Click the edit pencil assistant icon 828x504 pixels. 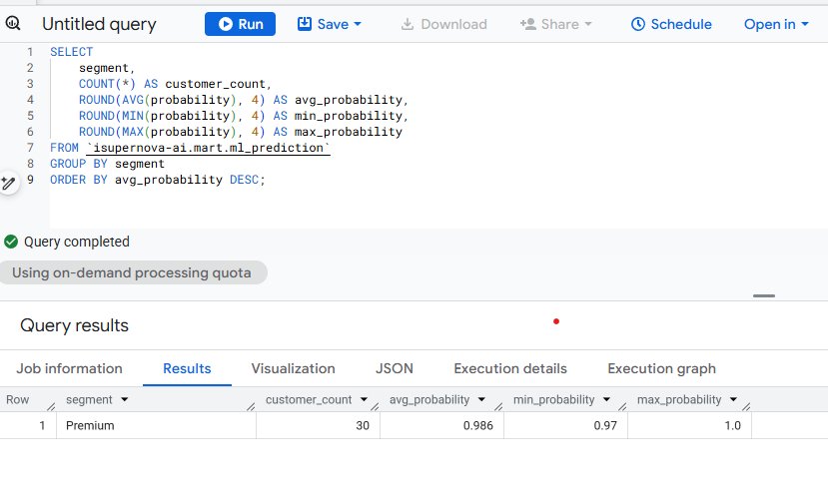click(x=8, y=183)
